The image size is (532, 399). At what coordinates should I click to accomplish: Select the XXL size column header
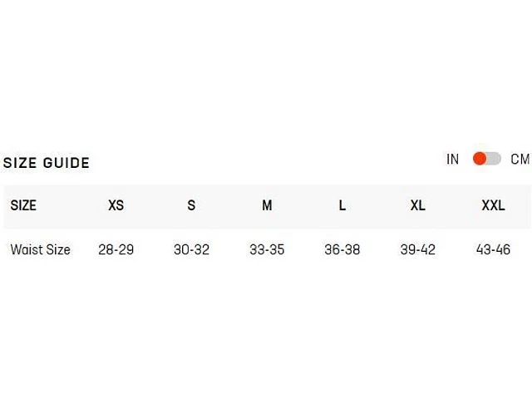pos(493,205)
